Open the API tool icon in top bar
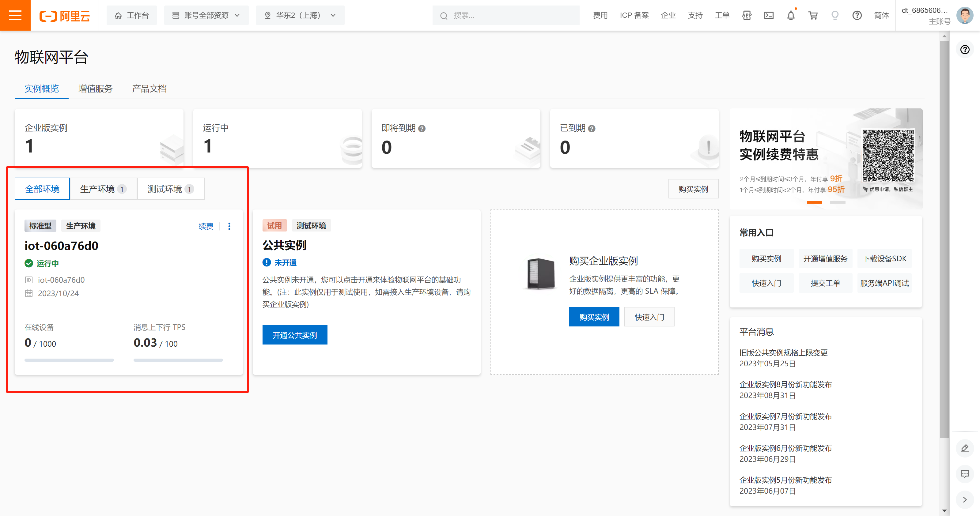The height and width of the screenshot is (516, 980). [x=747, y=15]
